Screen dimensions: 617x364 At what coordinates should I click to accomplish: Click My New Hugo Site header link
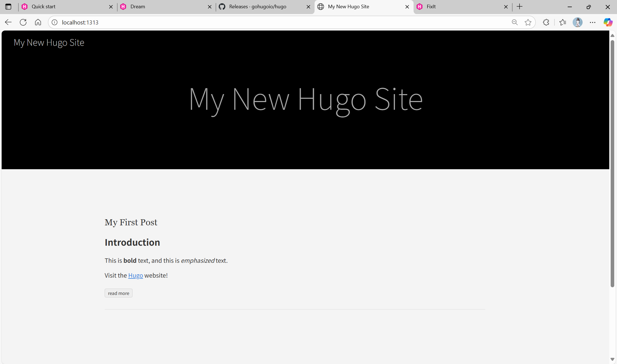pos(49,43)
